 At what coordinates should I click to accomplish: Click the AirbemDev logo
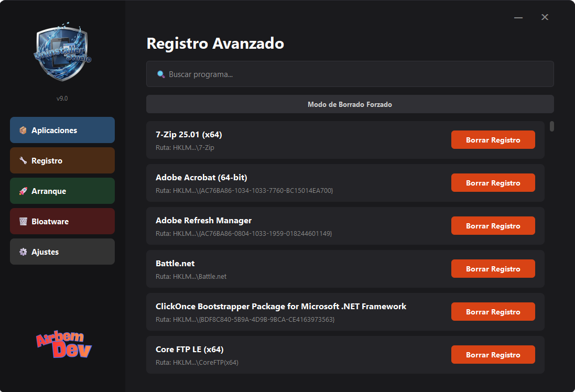64,344
